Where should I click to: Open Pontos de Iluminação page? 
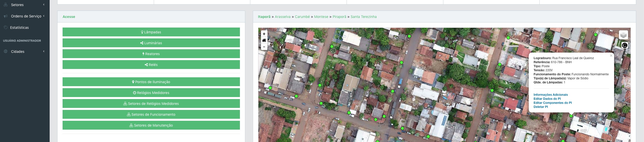click(151, 82)
